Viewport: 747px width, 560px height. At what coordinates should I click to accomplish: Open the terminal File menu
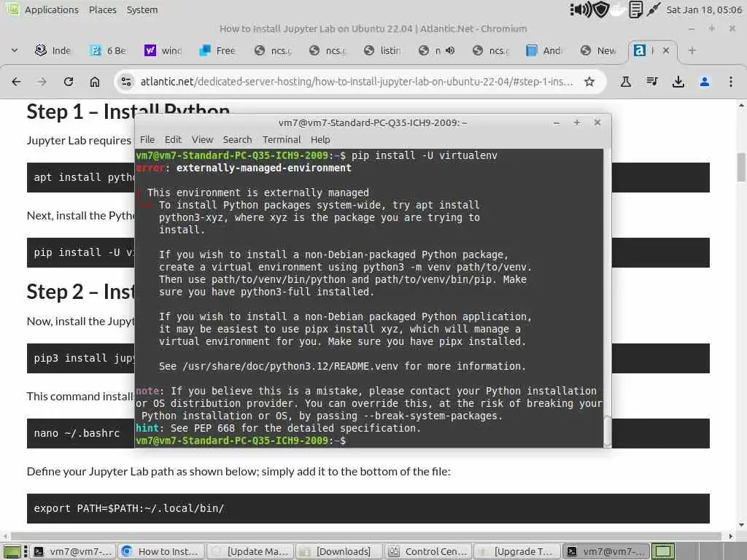147,139
